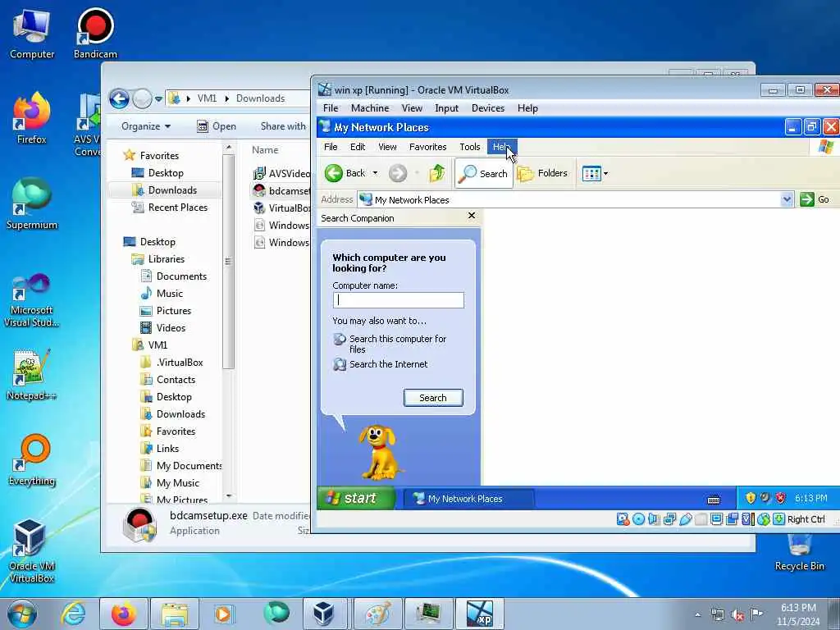Image resolution: width=840 pixels, height=630 pixels.
Task: Toggle the Search pane button in XP toolbar
Action: point(484,173)
